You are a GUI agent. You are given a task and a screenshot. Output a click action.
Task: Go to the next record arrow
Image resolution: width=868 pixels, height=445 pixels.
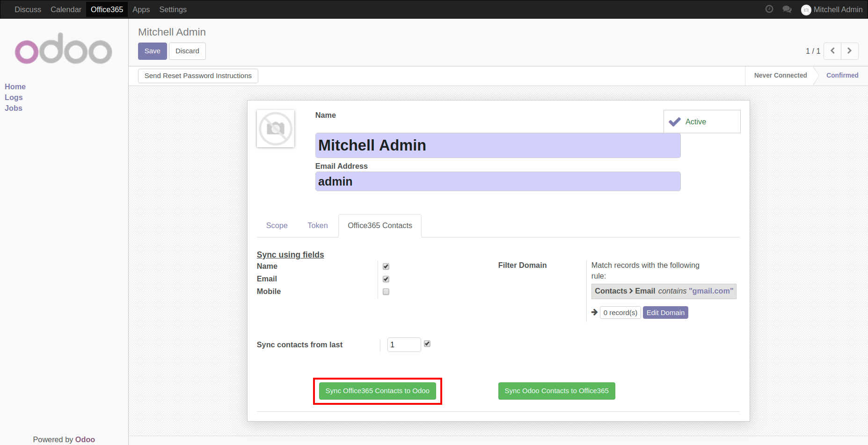(x=850, y=51)
